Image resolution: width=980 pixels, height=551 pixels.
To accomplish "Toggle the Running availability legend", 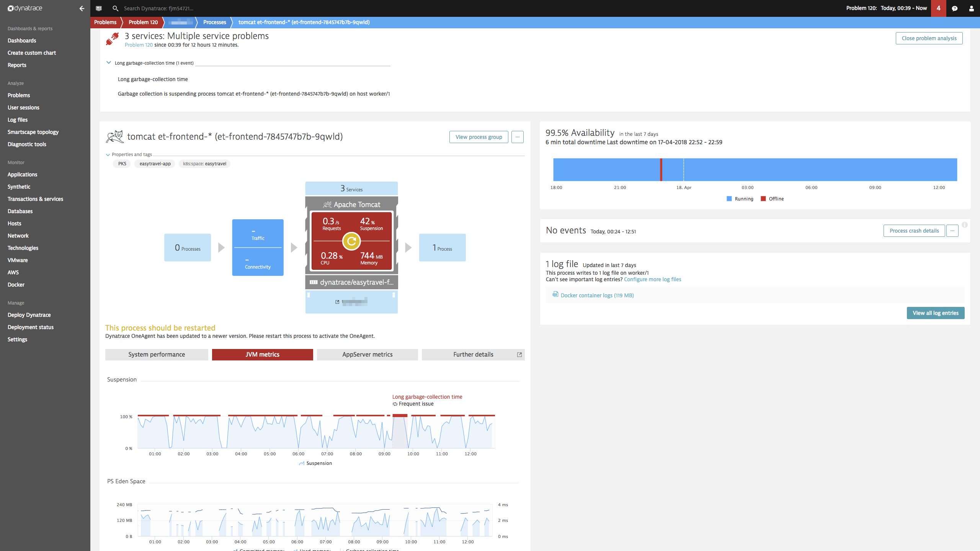I will (740, 199).
